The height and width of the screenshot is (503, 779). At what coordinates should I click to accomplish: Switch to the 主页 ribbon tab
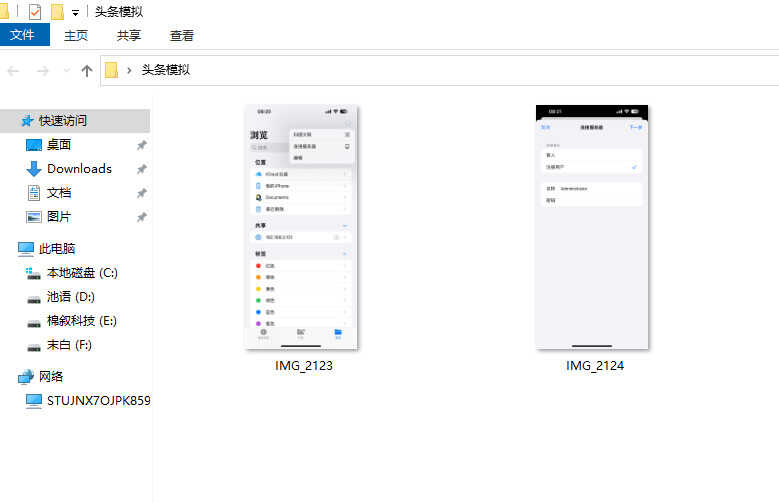[76, 35]
